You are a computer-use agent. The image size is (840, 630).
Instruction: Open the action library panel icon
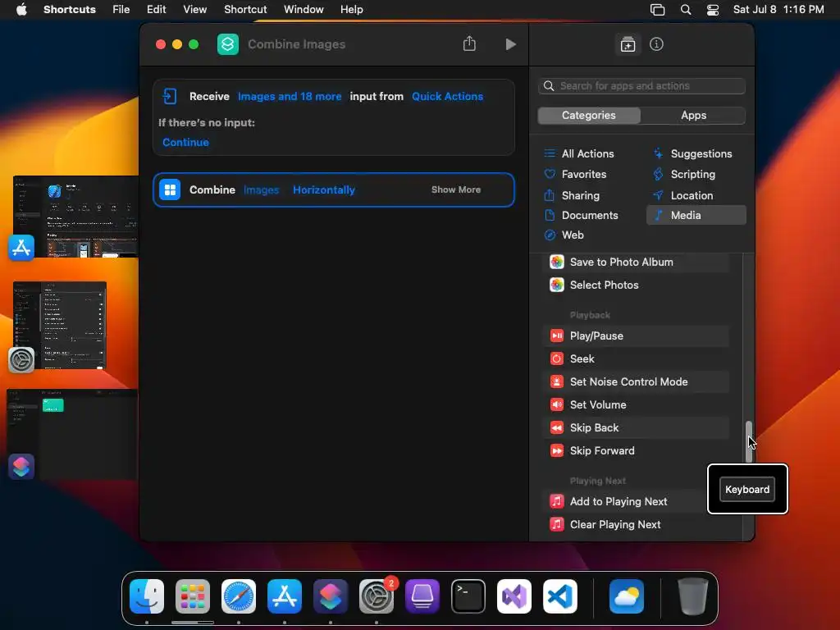pos(628,44)
